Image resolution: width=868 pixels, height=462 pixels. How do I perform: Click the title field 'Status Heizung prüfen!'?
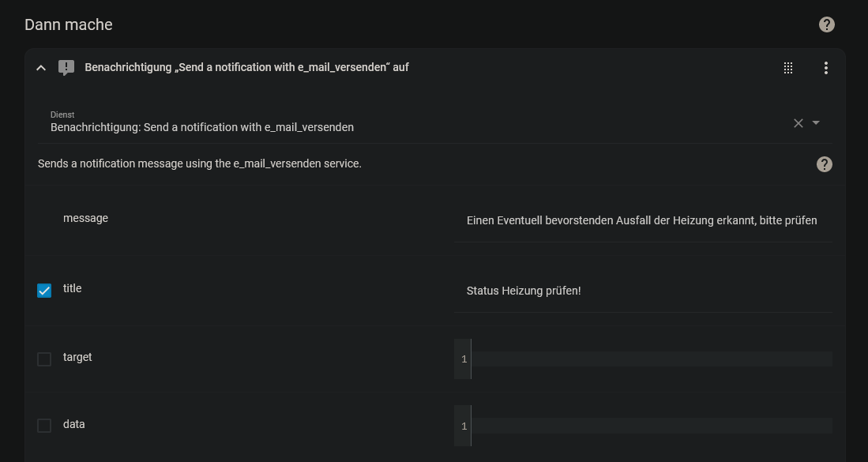tap(642, 291)
